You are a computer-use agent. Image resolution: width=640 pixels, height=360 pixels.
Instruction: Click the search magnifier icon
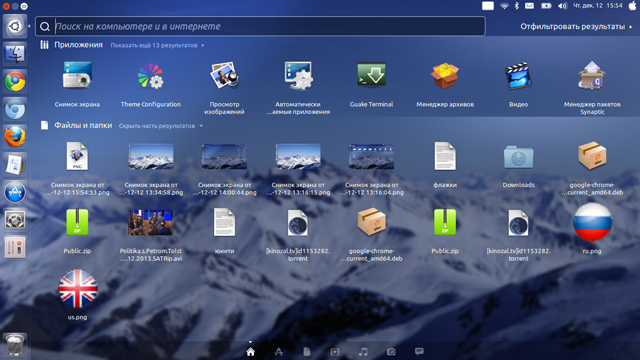pos(45,27)
